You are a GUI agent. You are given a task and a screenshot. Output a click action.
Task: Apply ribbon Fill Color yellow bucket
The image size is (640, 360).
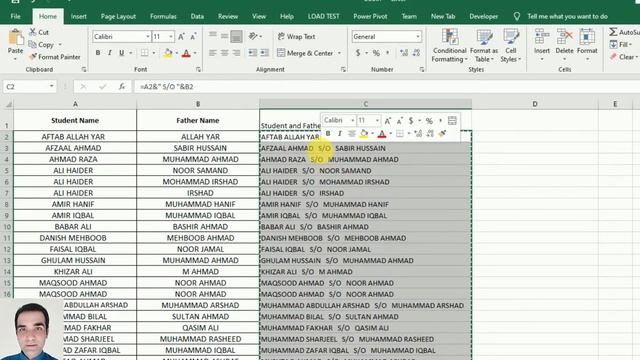pos(168,53)
